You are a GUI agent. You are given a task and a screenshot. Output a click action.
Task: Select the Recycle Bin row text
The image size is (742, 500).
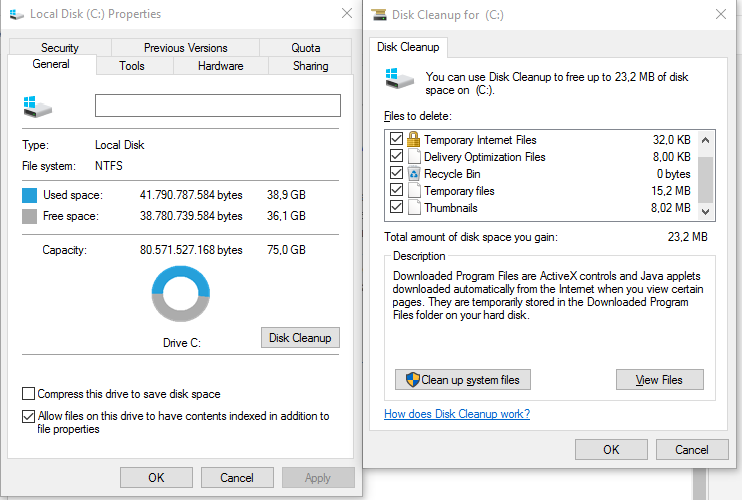click(x=452, y=174)
